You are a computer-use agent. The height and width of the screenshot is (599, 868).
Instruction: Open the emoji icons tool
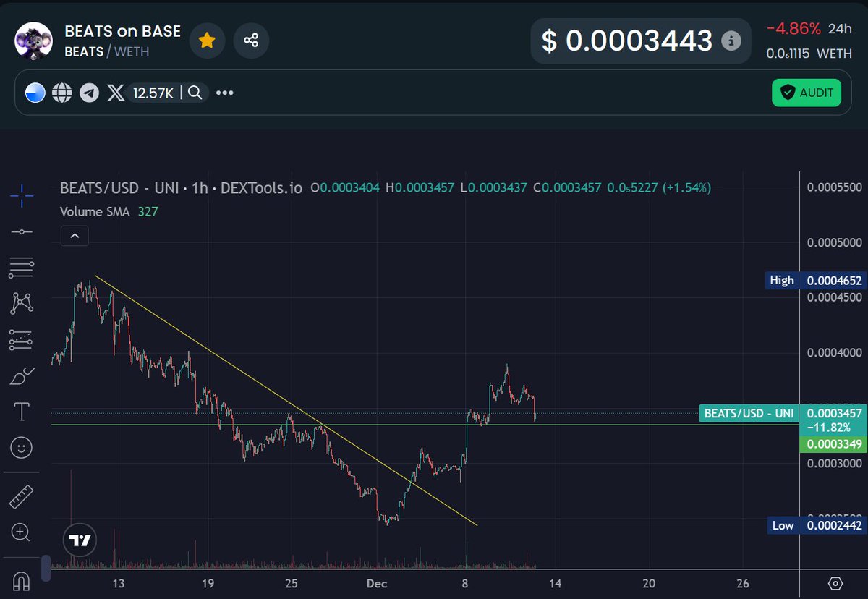(22, 449)
